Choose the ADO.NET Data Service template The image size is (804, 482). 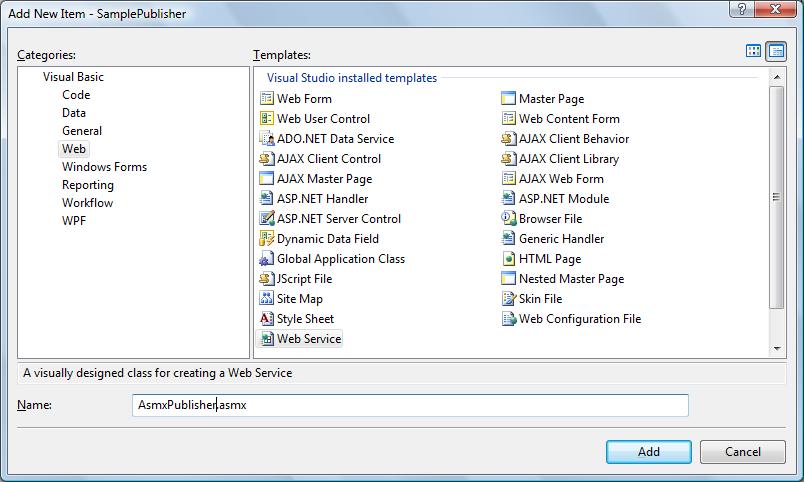pos(335,139)
